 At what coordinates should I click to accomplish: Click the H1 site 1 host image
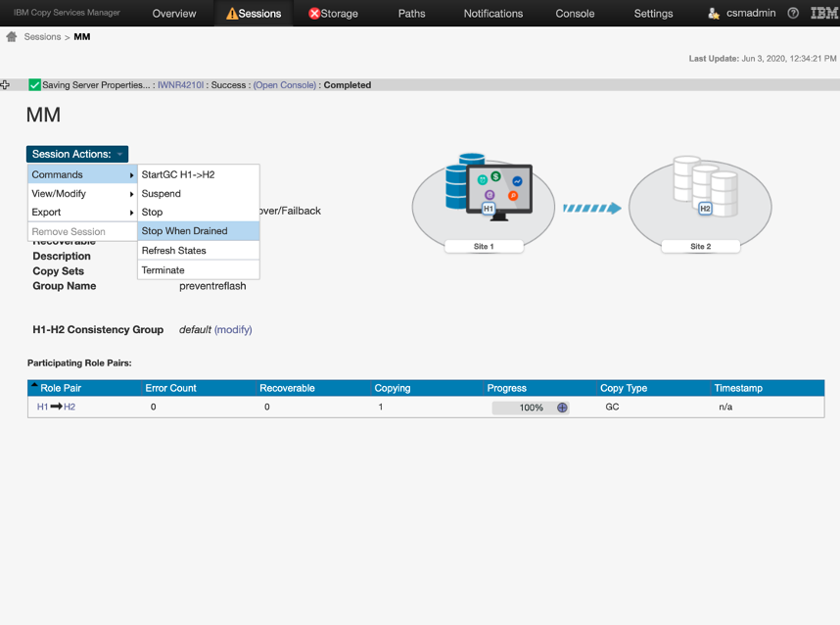pos(489,188)
